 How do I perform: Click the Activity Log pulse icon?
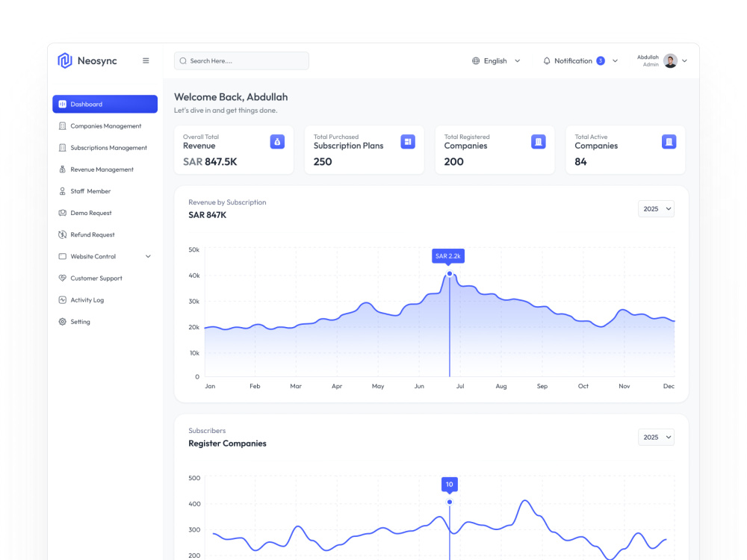tap(63, 299)
